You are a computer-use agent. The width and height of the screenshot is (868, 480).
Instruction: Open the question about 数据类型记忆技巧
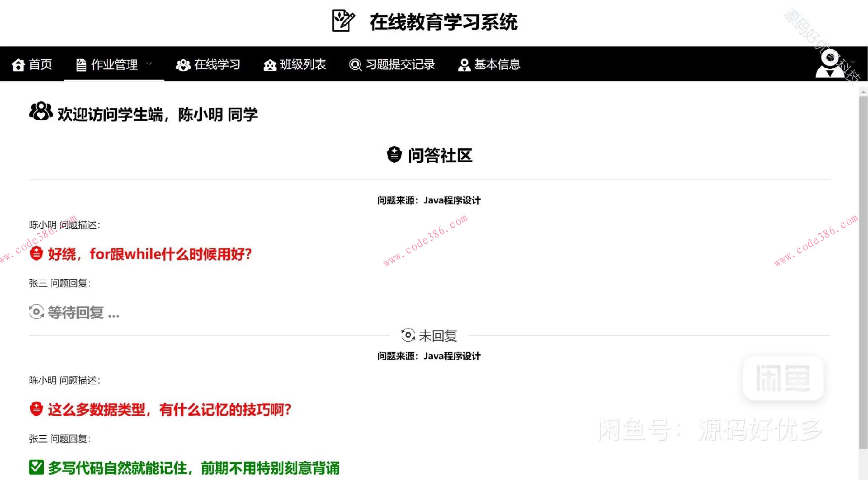click(170, 409)
